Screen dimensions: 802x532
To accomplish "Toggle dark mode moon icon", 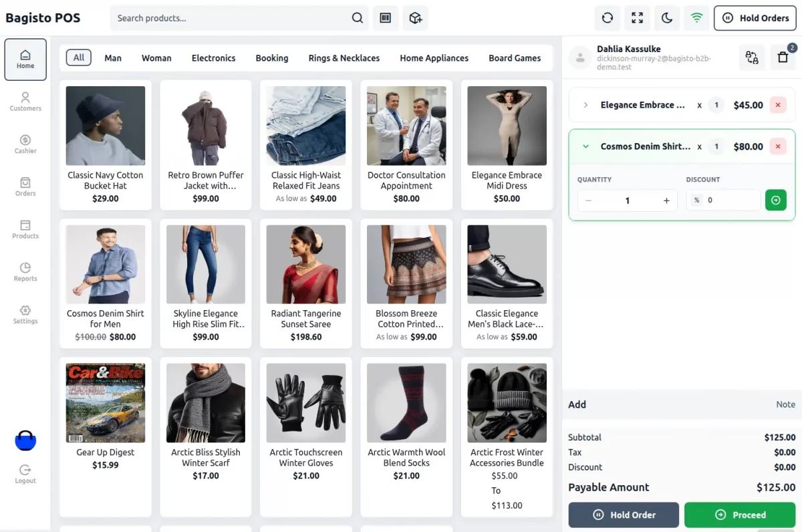I will click(667, 18).
